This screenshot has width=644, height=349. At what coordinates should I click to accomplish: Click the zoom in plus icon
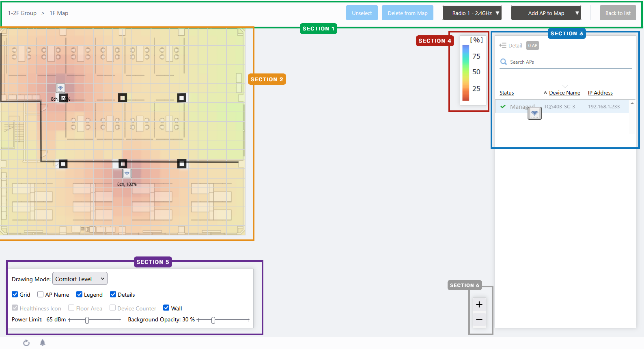479,304
